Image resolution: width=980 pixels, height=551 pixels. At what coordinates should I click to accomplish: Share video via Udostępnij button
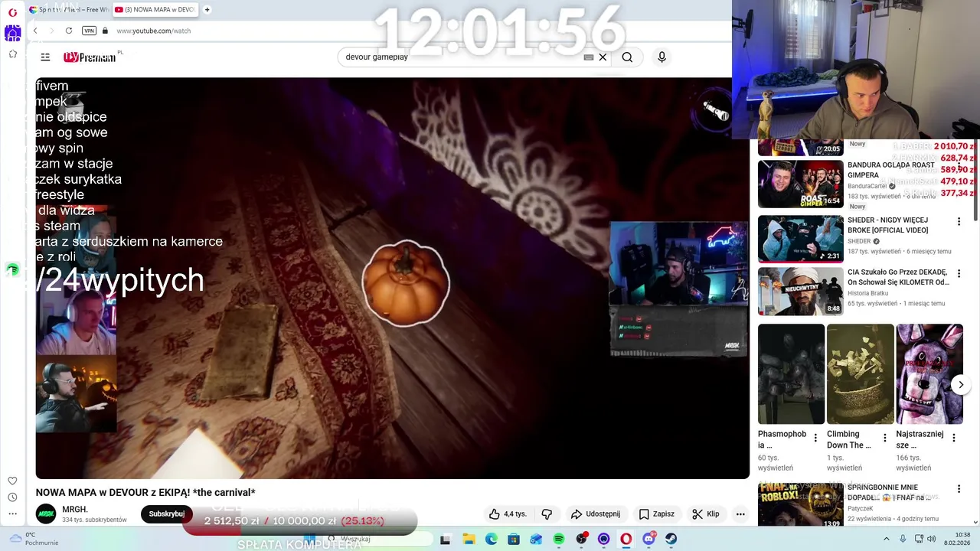click(x=595, y=514)
